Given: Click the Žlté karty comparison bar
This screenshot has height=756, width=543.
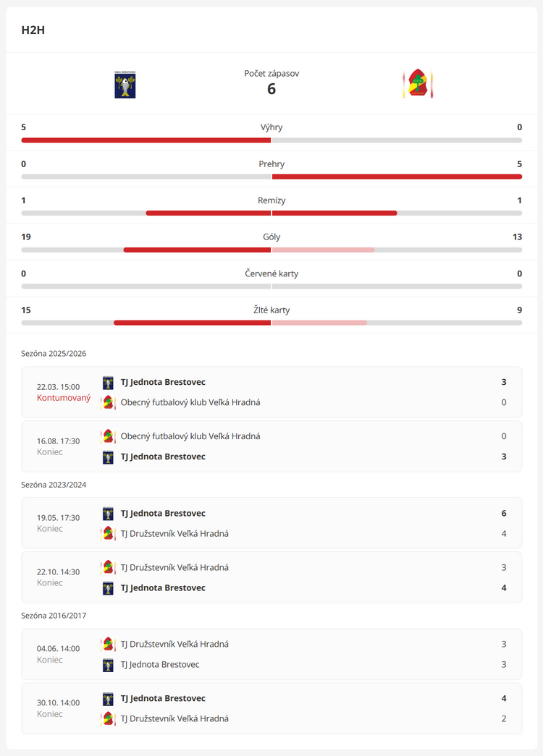Looking at the screenshot, I should point(271,323).
